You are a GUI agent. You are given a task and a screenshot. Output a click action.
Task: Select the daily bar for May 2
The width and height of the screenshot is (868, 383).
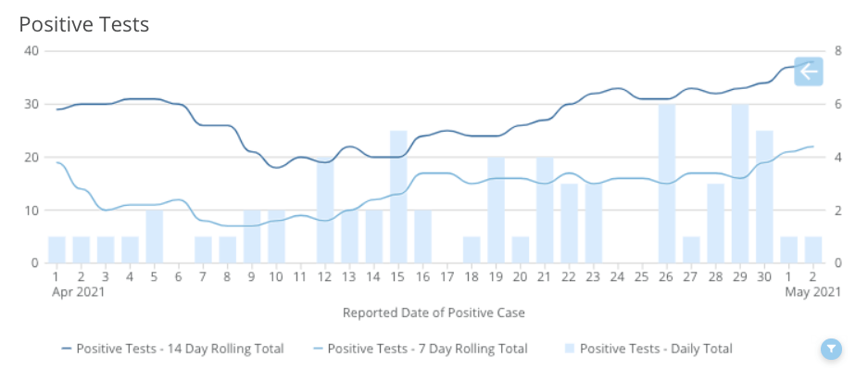pos(812,249)
